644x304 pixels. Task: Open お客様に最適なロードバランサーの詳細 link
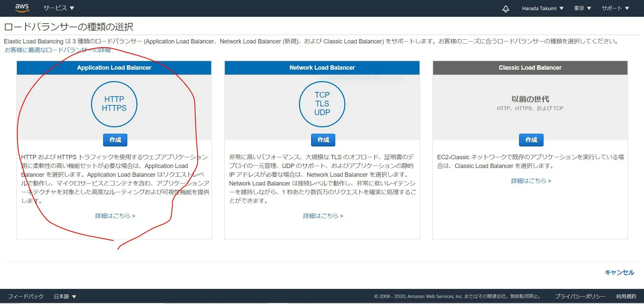click(58, 50)
